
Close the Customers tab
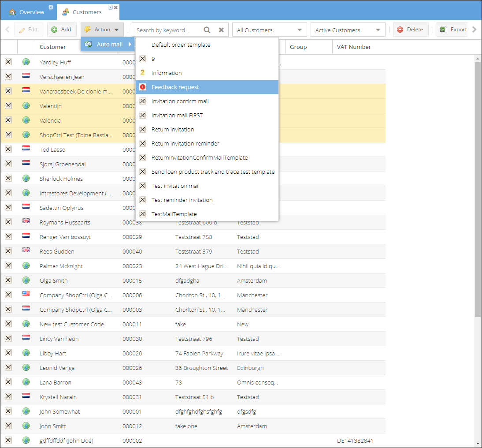116,7
